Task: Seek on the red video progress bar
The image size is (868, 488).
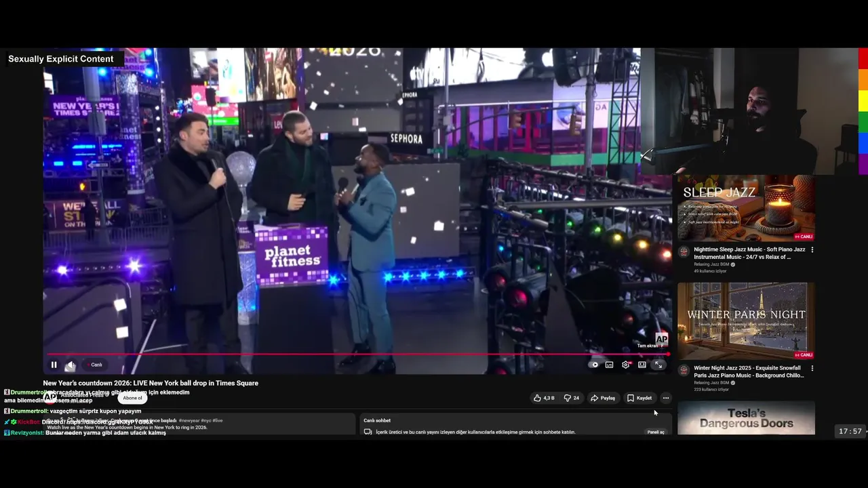Action: 358,354
